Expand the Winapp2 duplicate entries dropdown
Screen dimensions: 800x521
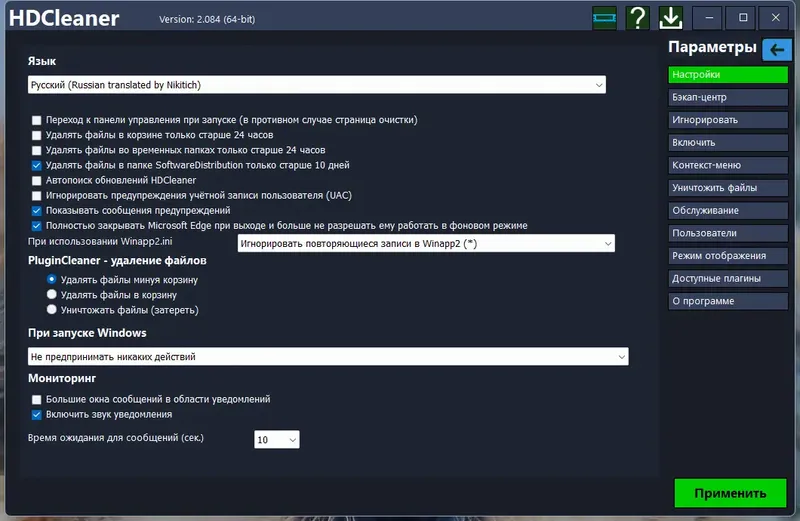click(426, 243)
